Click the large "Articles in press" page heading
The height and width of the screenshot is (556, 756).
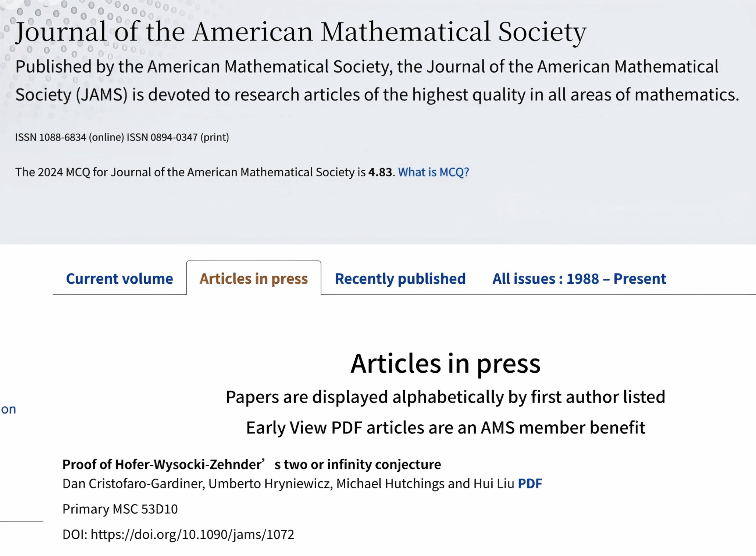[445, 364]
